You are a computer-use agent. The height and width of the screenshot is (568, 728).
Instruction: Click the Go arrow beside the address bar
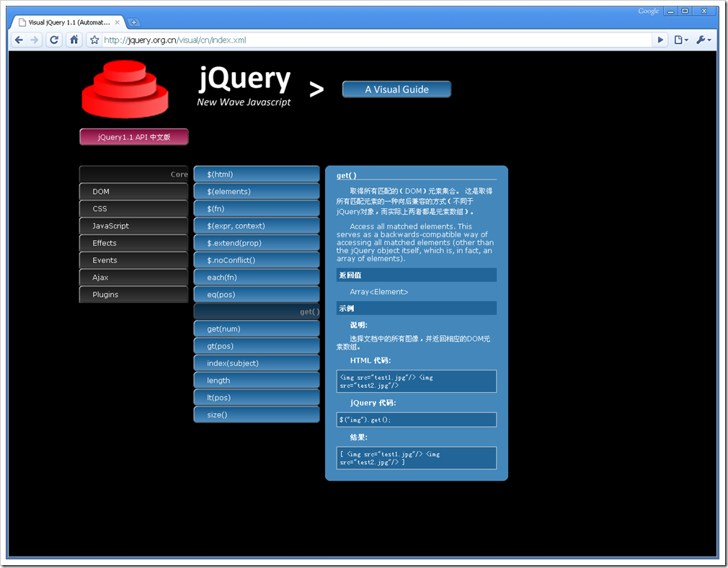click(x=660, y=40)
